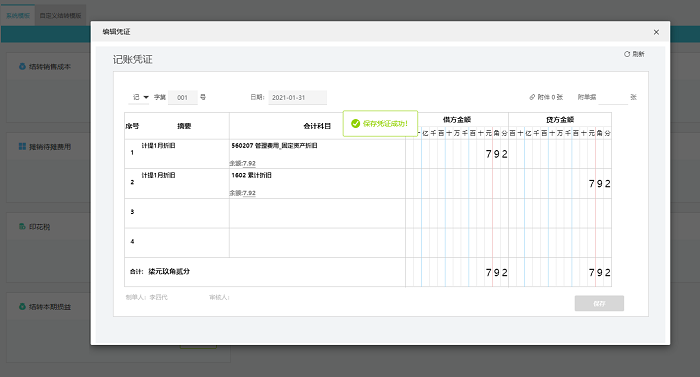
Task: Click the 印花税 icon in background
Action: [22, 226]
